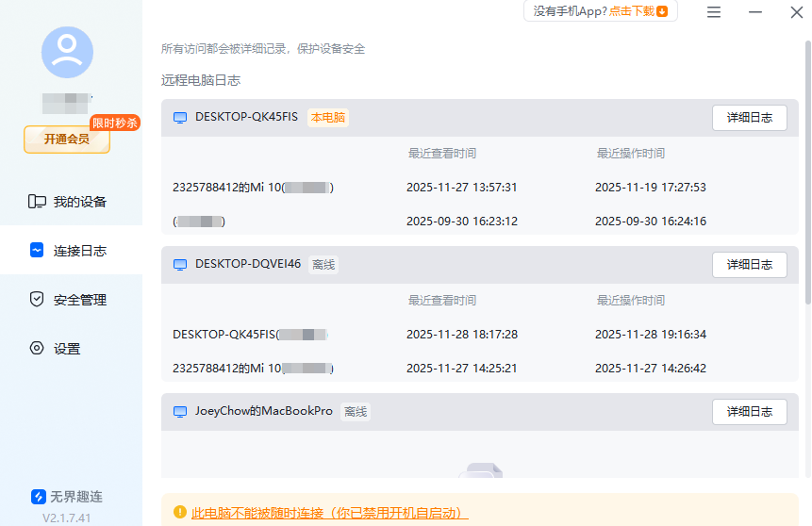Click the 无界趣连 logo icon
The width and height of the screenshot is (812, 526).
click(x=39, y=497)
